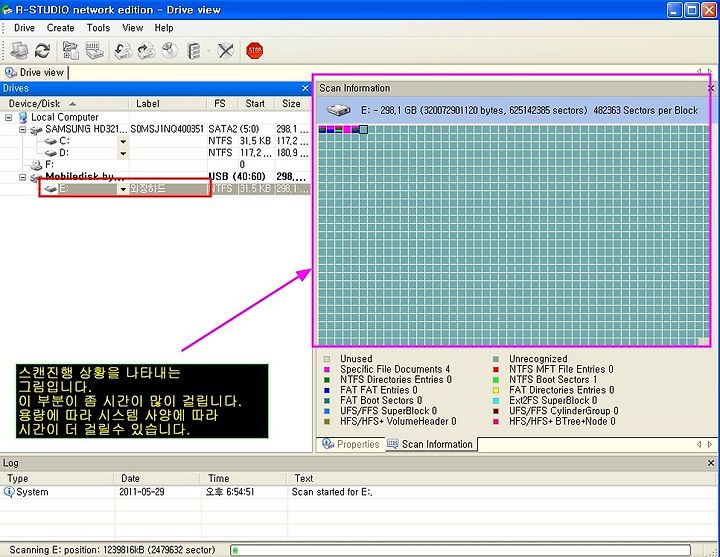Click the Create Virtual Volume Set icon
This screenshot has height=557, width=720.
coord(194,51)
